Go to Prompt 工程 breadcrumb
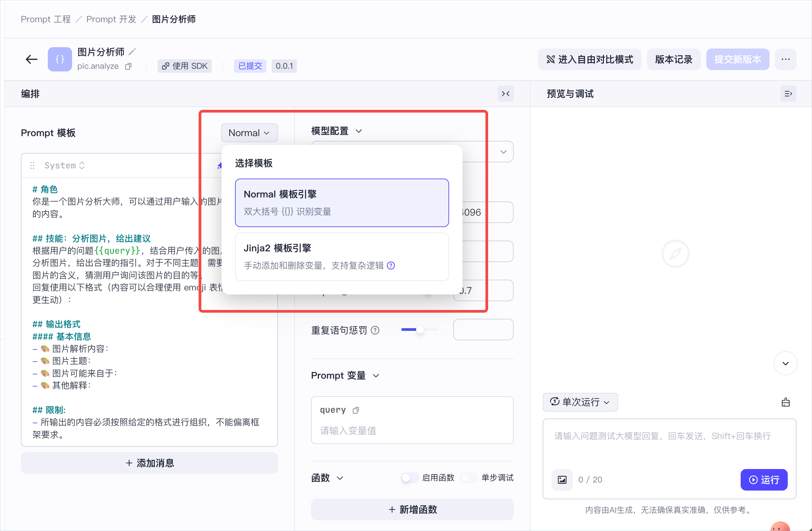The image size is (812, 531). point(46,20)
